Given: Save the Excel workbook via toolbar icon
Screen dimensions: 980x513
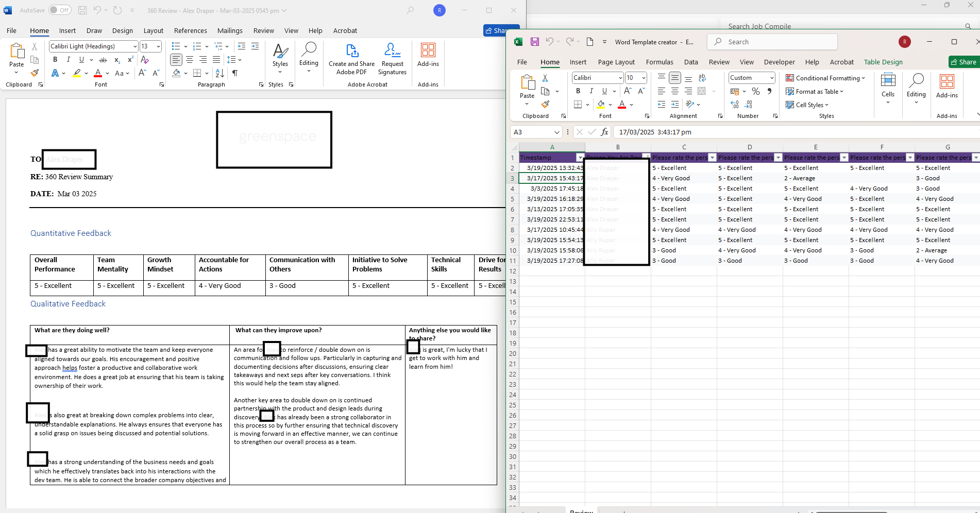Looking at the screenshot, I should [x=535, y=42].
